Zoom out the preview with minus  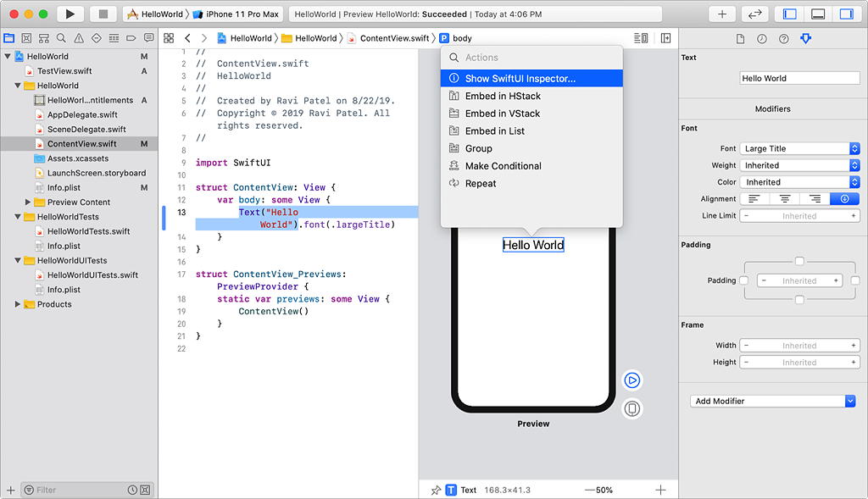589,490
